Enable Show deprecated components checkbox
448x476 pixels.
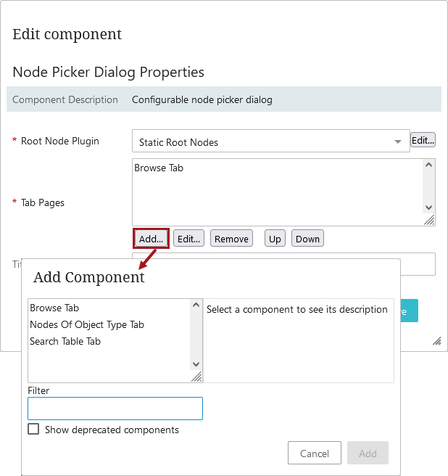33,430
